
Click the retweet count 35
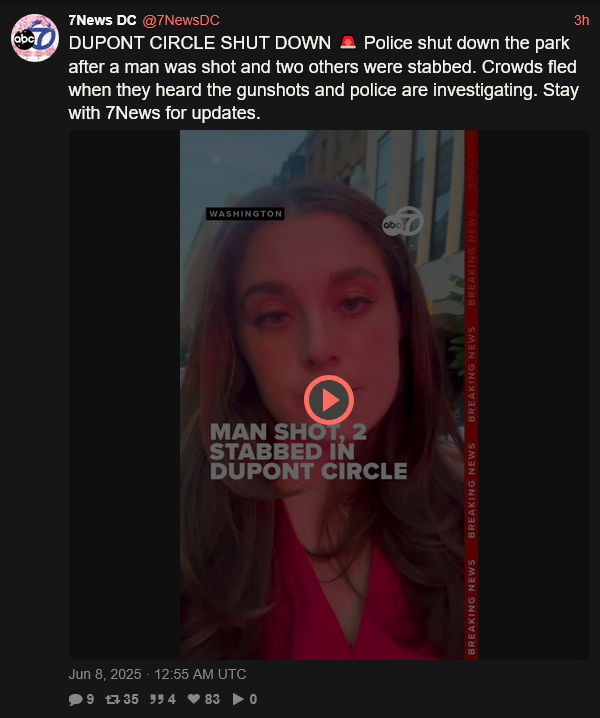[131, 699]
